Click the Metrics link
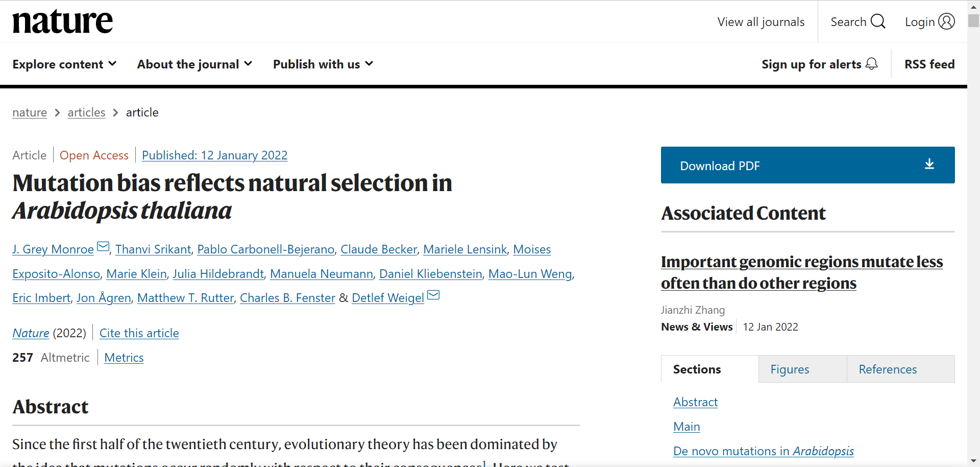 [124, 358]
